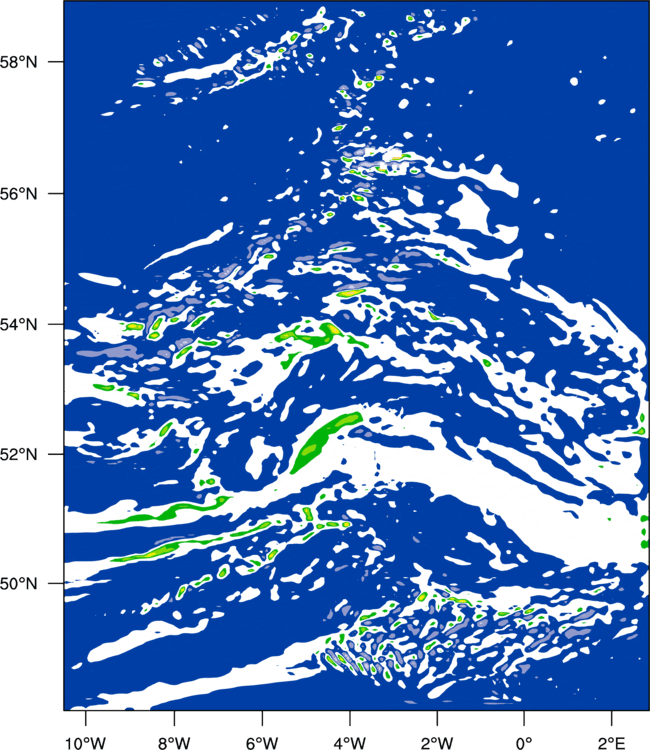Viewport: 650px width, 750px height.
Task: Click the 58°N latitude label
Action: click(x=18, y=62)
